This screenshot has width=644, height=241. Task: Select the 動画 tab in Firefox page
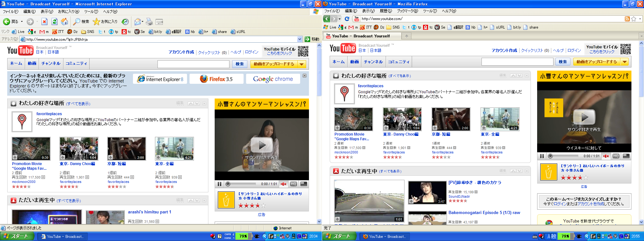[355, 62]
